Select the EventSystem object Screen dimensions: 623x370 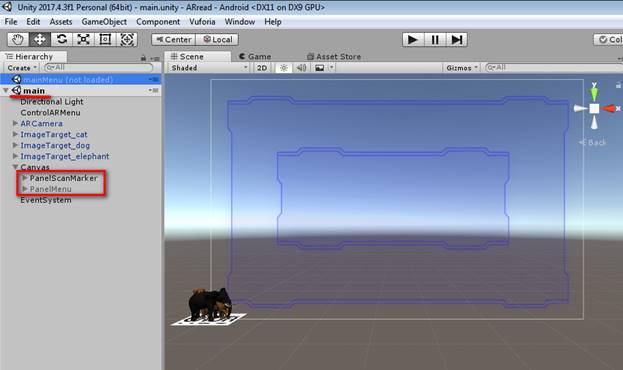46,200
